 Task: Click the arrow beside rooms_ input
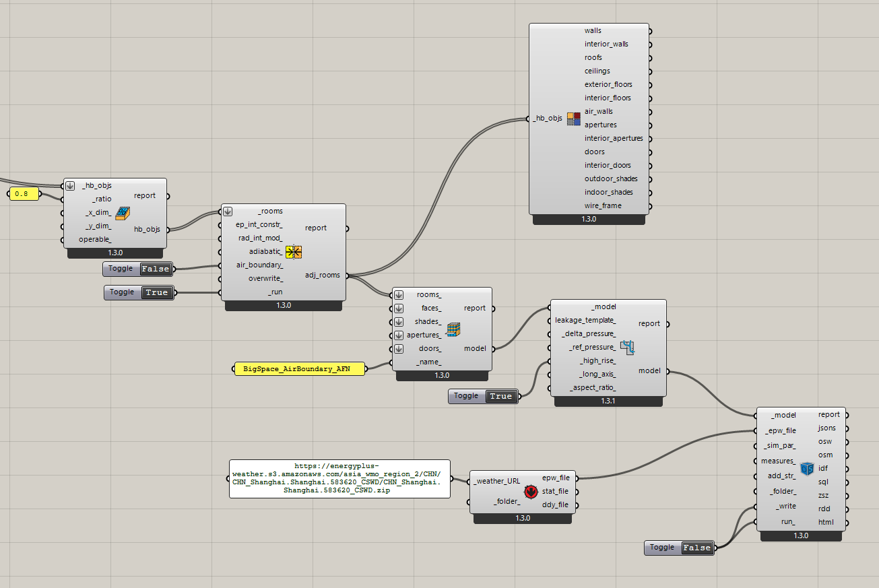(399, 295)
